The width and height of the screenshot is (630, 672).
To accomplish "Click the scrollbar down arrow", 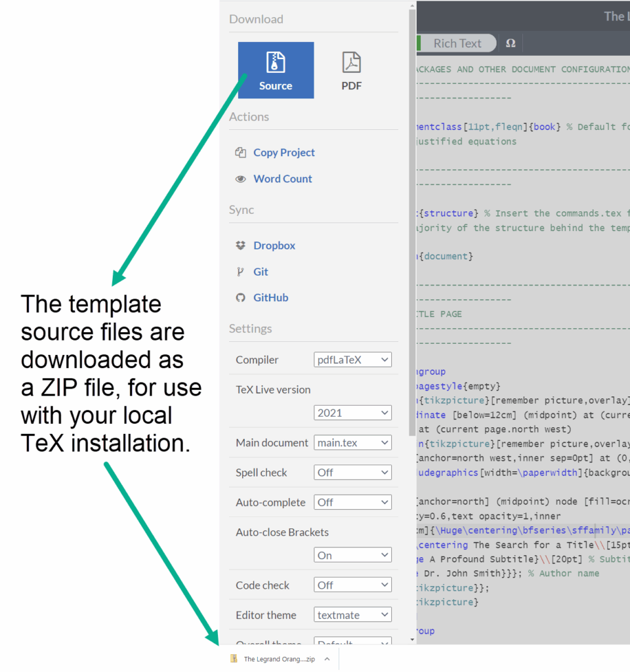I will click(x=412, y=640).
